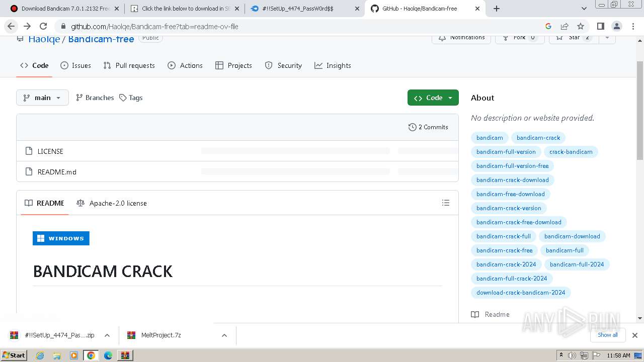This screenshot has height=362, width=644.
Task: Open the Readme link in About sidebar
Action: pos(491,314)
